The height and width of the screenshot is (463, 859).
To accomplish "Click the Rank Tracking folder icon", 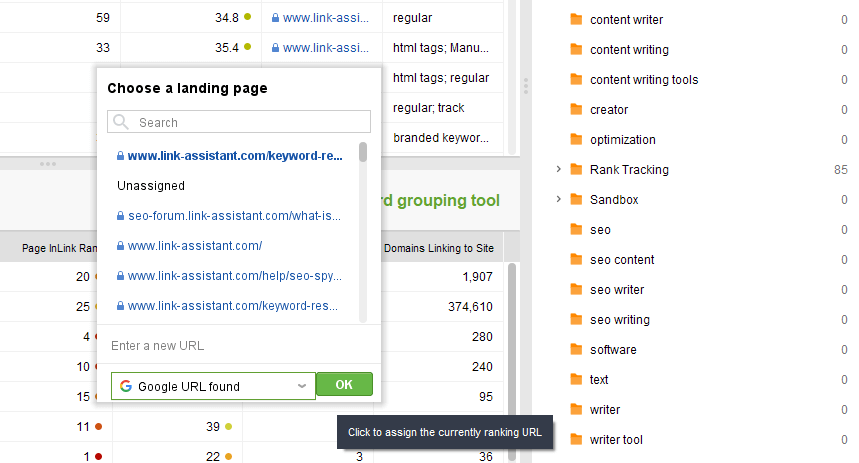I will coord(576,169).
